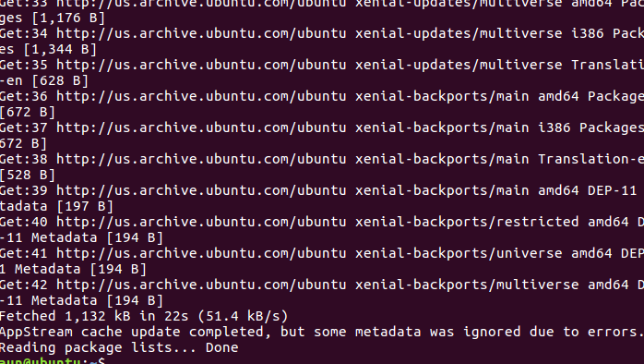Image resolution: width=644 pixels, height=364 pixels.
Task: Click the URL on the Get:42 line
Action: (201, 285)
